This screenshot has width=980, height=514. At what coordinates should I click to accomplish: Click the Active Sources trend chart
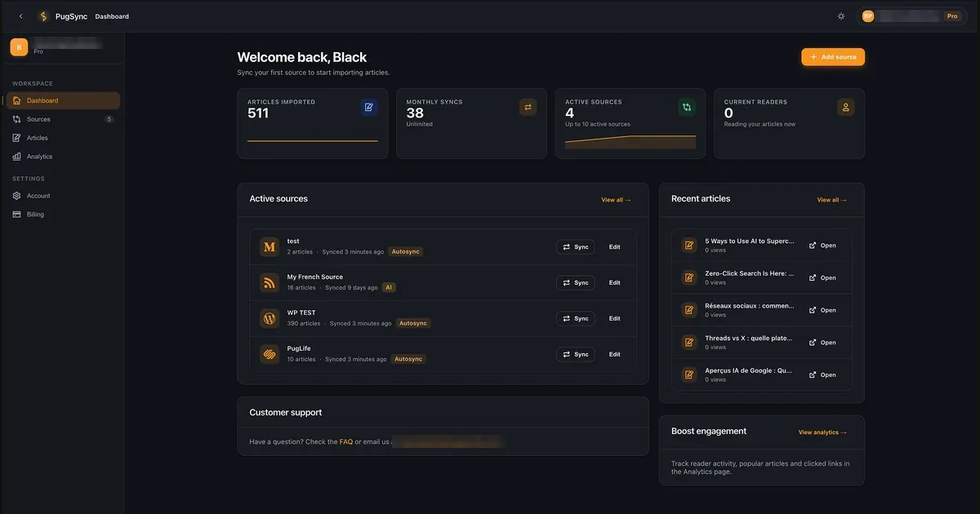click(630, 142)
